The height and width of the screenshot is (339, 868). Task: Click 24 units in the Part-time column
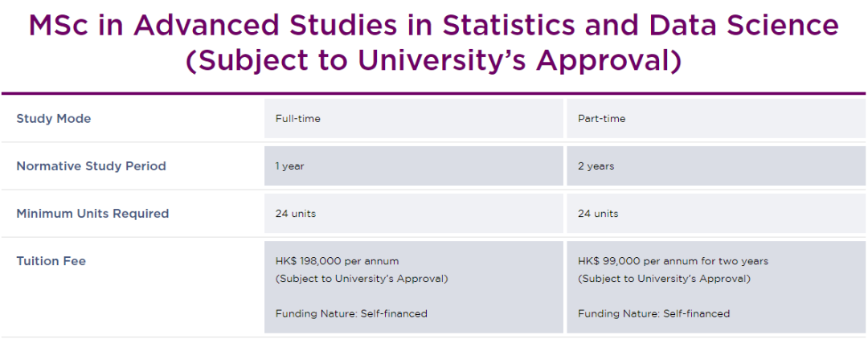coord(598,214)
